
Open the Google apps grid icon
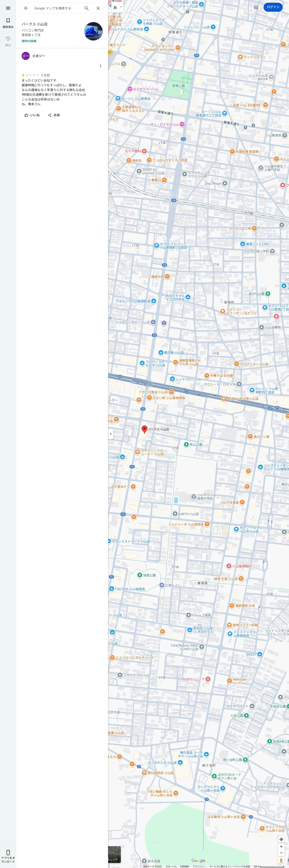[x=256, y=7]
